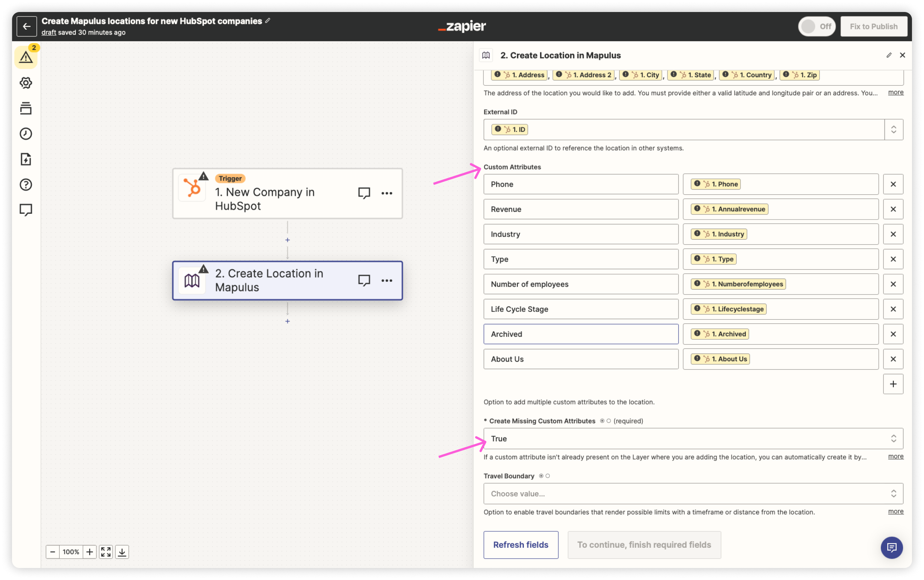Close the Create Location in Mapulus panel

902,55
